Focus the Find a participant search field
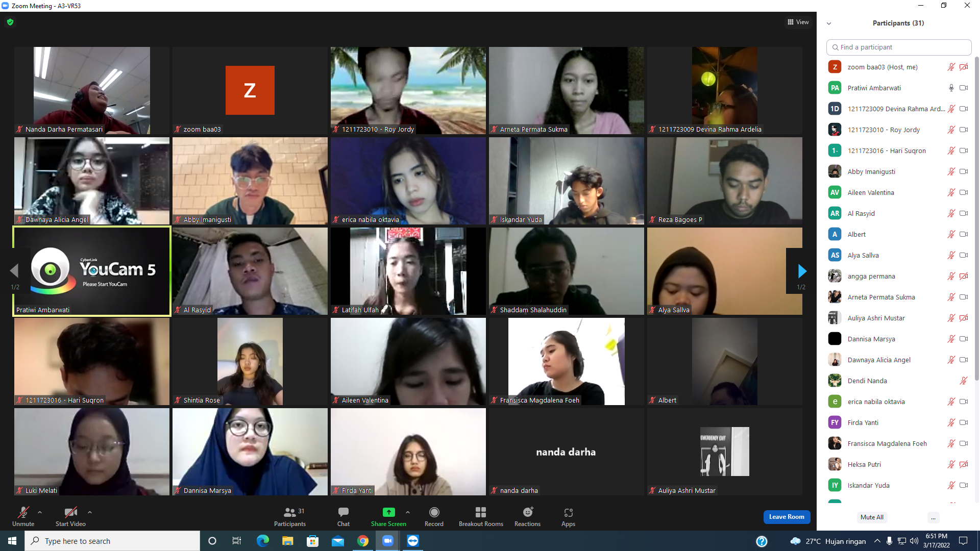 [898, 47]
